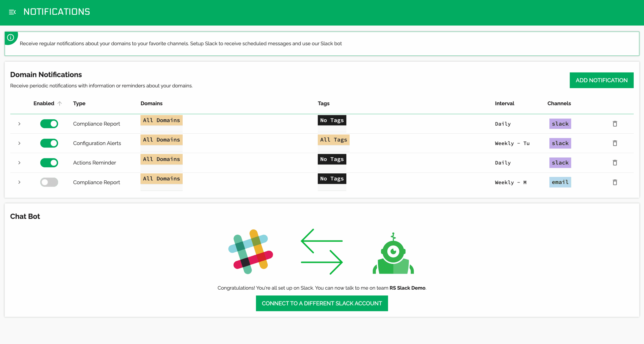Click the Type column header

(x=79, y=103)
